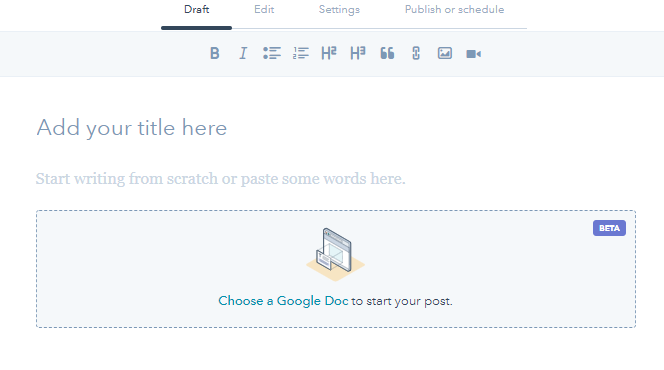Apply italic formatting with the I icon
The height and width of the screenshot is (370, 664).
pos(243,53)
